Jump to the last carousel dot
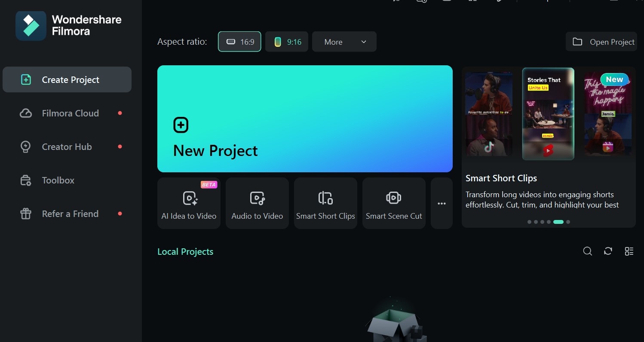This screenshot has height=342, width=644. click(568, 222)
